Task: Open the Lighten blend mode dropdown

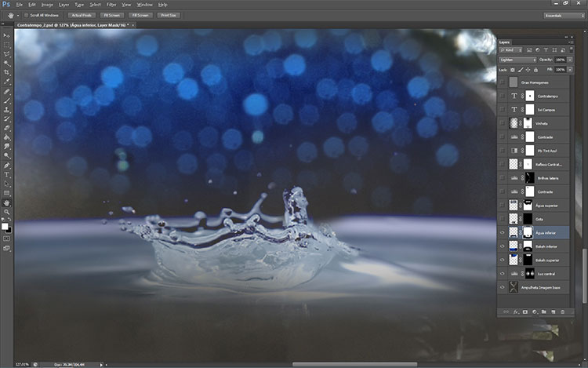Action: click(517, 60)
